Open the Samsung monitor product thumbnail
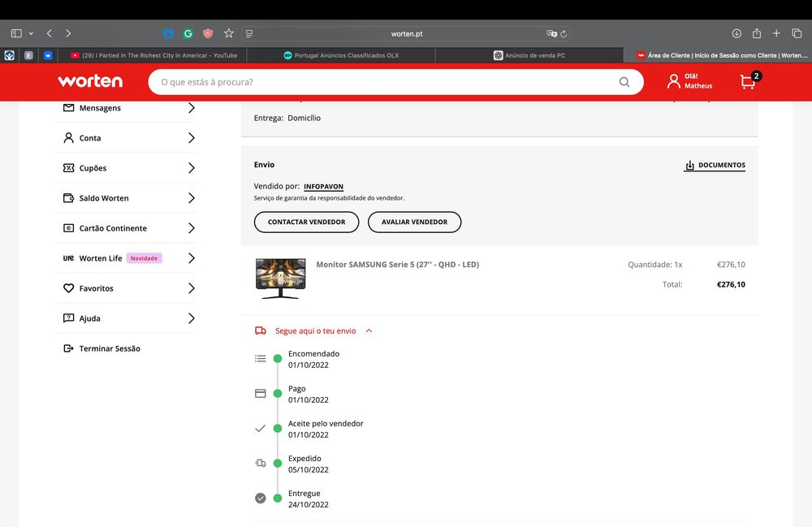 tap(280, 278)
